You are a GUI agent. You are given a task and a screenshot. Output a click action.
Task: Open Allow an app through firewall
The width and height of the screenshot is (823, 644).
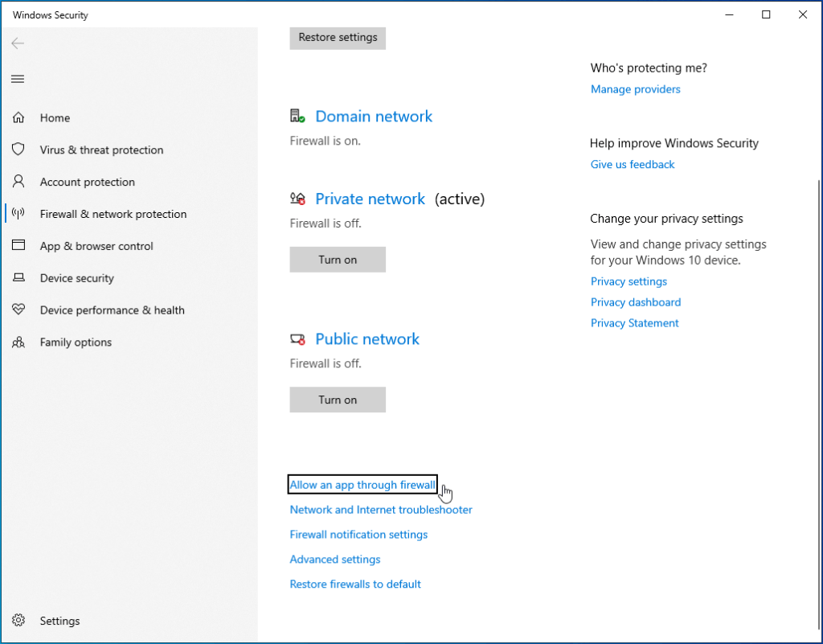[362, 485]
